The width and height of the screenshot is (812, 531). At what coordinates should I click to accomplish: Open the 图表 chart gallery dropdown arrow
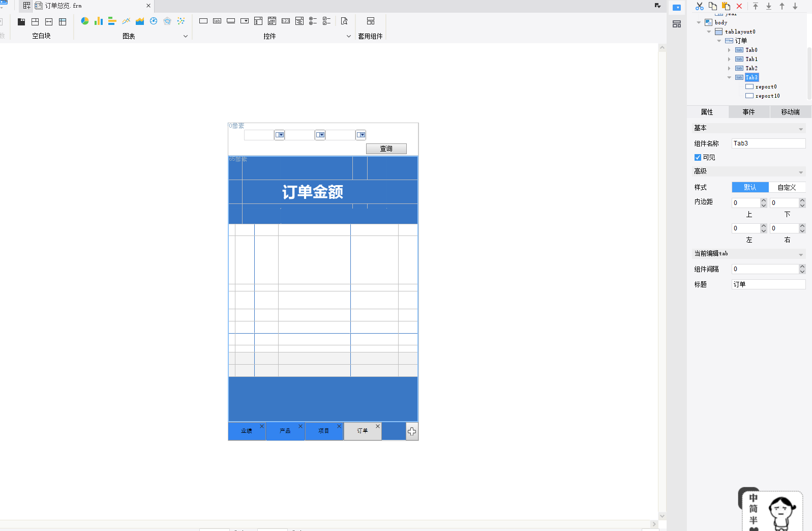186,36
